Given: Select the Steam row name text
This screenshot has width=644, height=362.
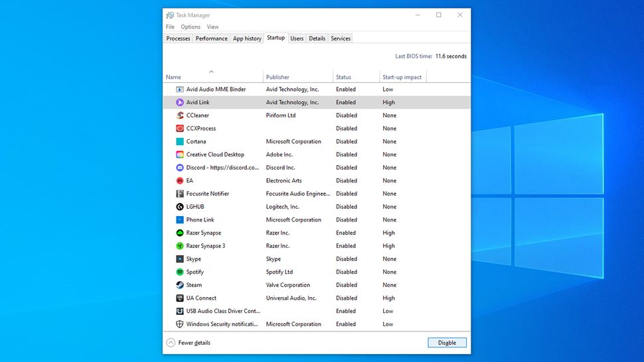Looking at the screenshot, I should [194, 285].
